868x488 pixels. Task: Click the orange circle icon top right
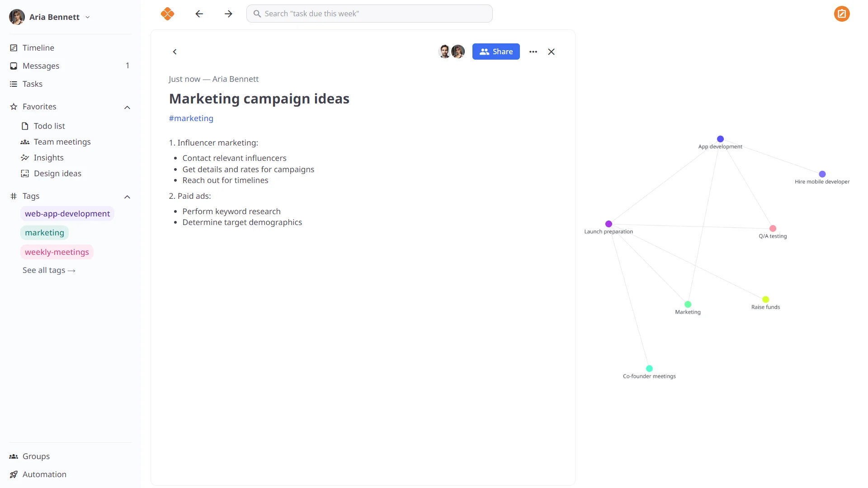point(842,14)
